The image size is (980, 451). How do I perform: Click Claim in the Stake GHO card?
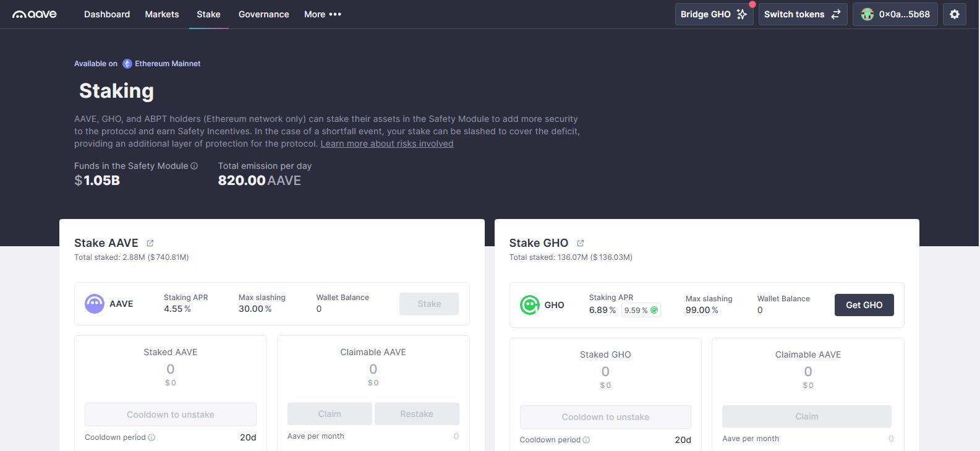(807, 416)
